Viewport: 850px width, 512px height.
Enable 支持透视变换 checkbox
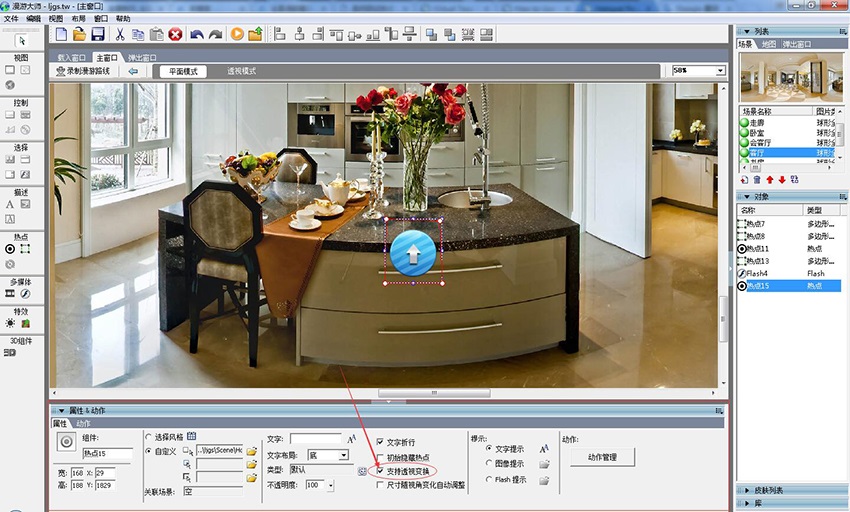pyautogui.click(x=381, y=471)
